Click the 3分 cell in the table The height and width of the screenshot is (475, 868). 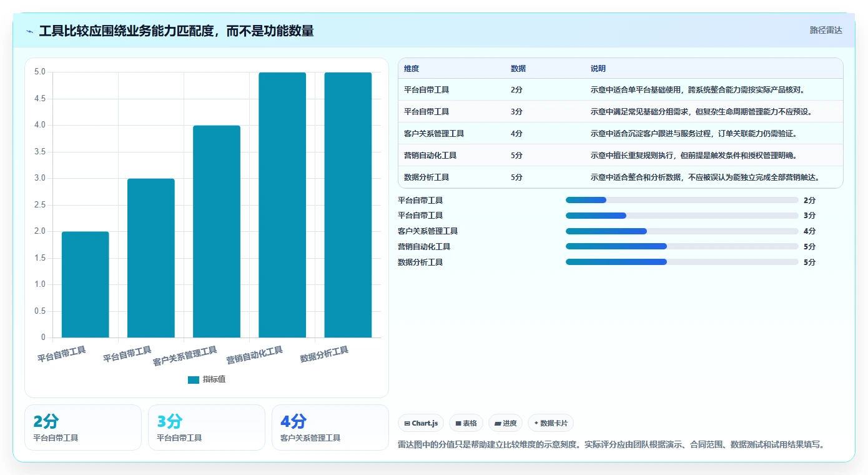click(x=516, y=112)
